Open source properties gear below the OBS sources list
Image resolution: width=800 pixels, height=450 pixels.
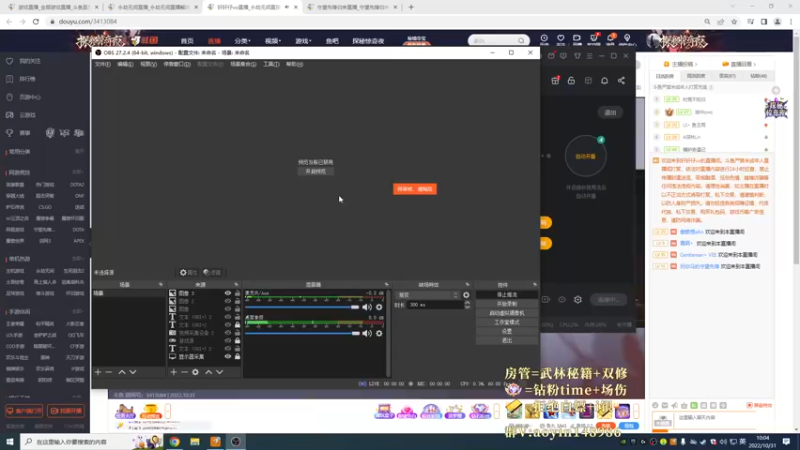pos(195,372)
